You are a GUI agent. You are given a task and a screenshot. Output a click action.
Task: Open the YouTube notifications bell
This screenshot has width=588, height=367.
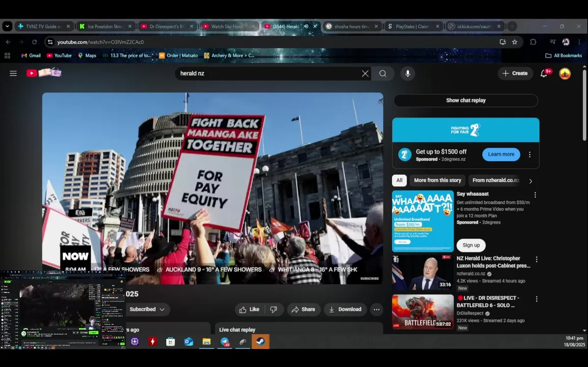544,73
